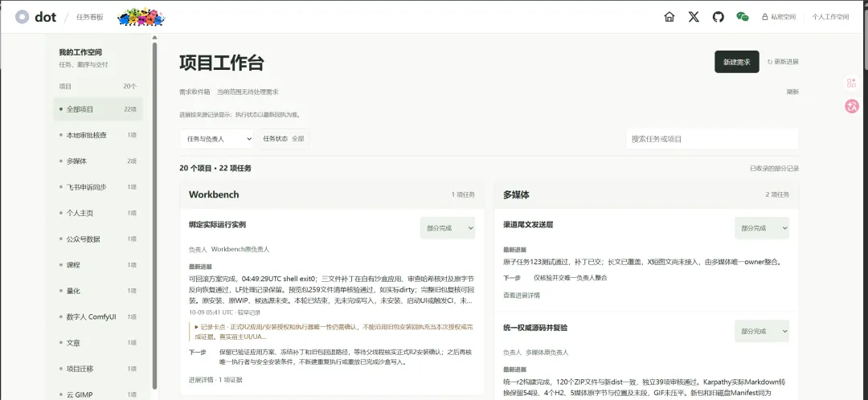This screenshot has height=400, width=868.
Task: Select 全部项目 in the sidebar
Action: (98, 109)
